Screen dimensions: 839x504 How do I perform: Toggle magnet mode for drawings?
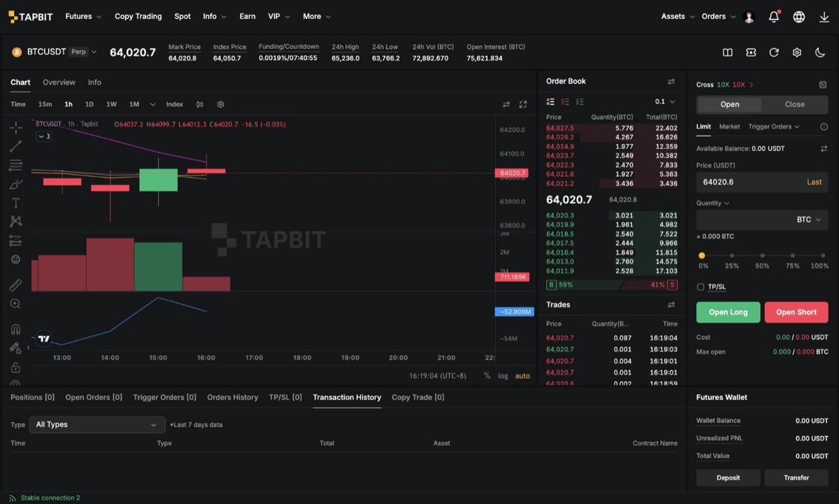pyautogui.click(x=15, y=329)
